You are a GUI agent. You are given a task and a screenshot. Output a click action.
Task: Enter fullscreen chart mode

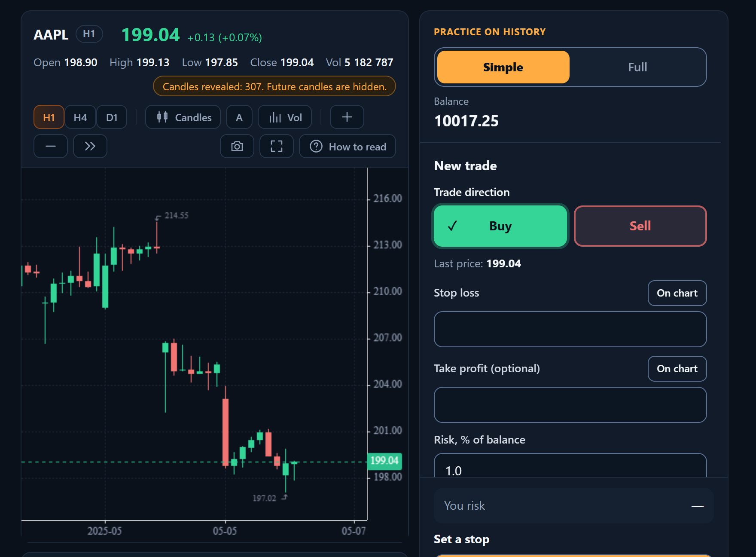tap(277, 146)
